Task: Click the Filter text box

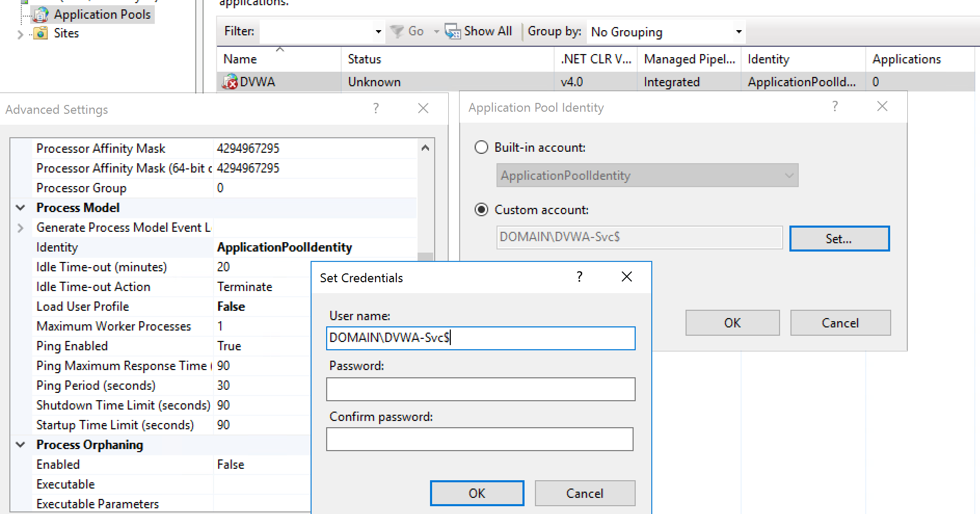Action: (x=317, y=32)
